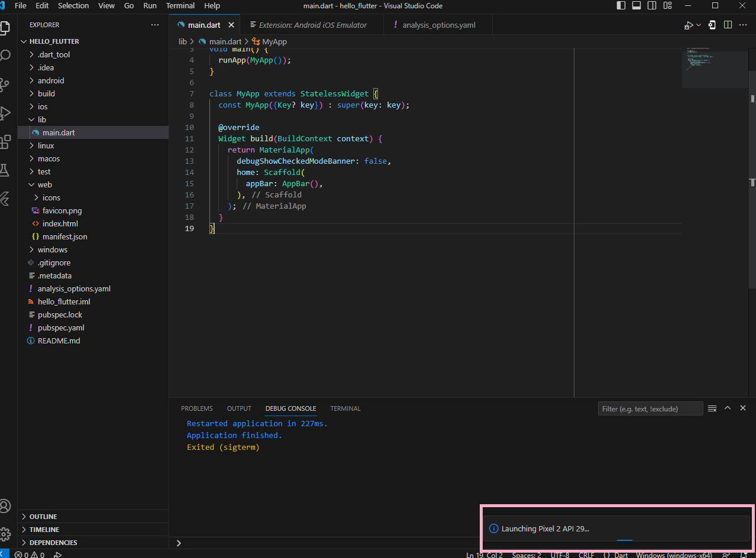Image resolution: width=756 pixels, height=558 pixels.
Task: Open manifest.json file
Action: (x=93, y=236)
